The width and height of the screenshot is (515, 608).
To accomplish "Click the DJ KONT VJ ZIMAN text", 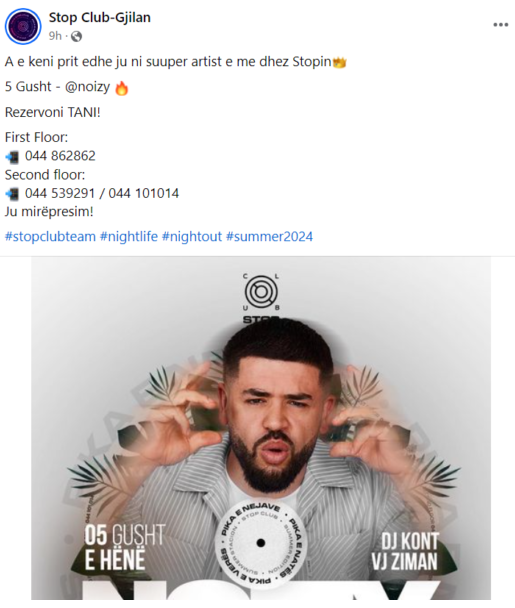I will [404, 552].
